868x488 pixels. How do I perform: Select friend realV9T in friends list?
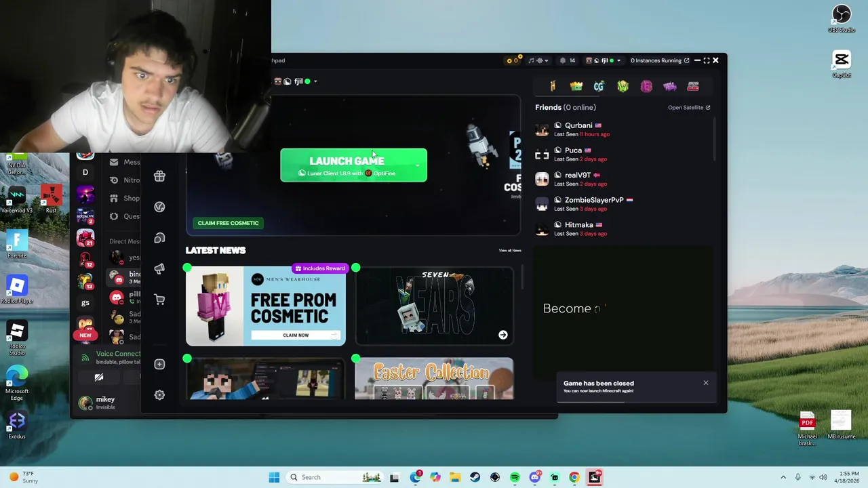(x=624, y=179)
